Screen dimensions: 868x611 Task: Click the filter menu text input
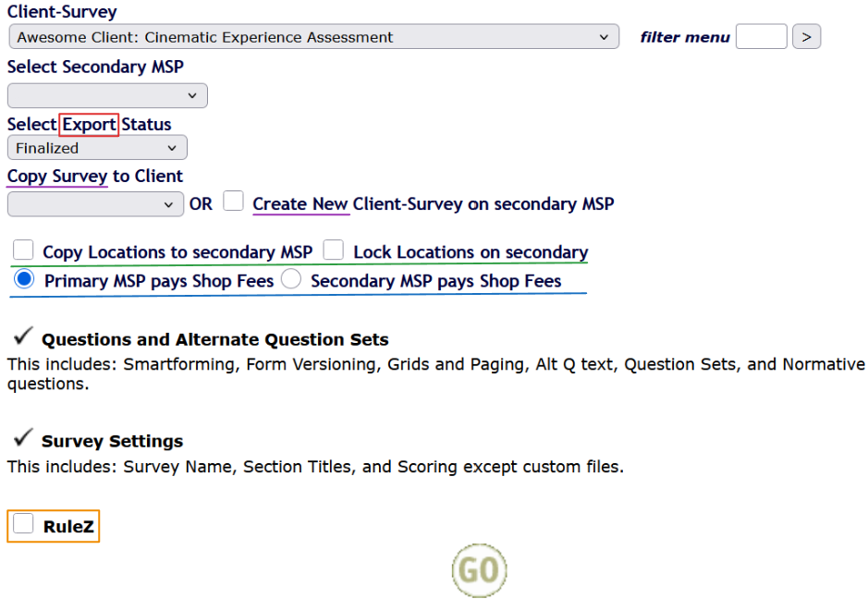click(761, 37)
